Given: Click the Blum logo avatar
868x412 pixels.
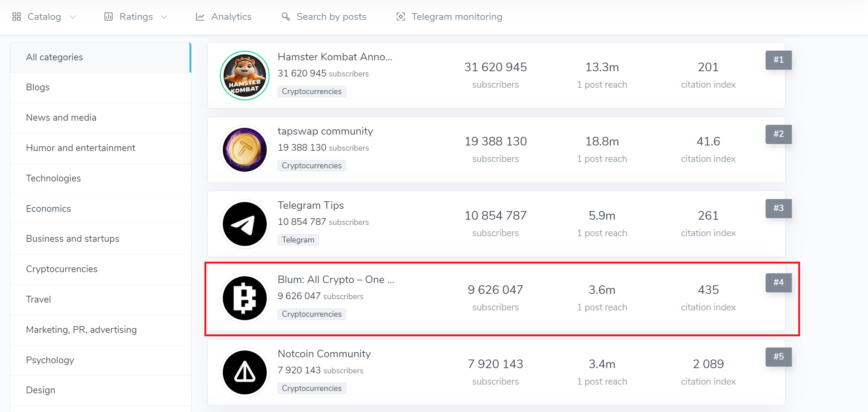Looking at the screenshot, I should 245,298.
